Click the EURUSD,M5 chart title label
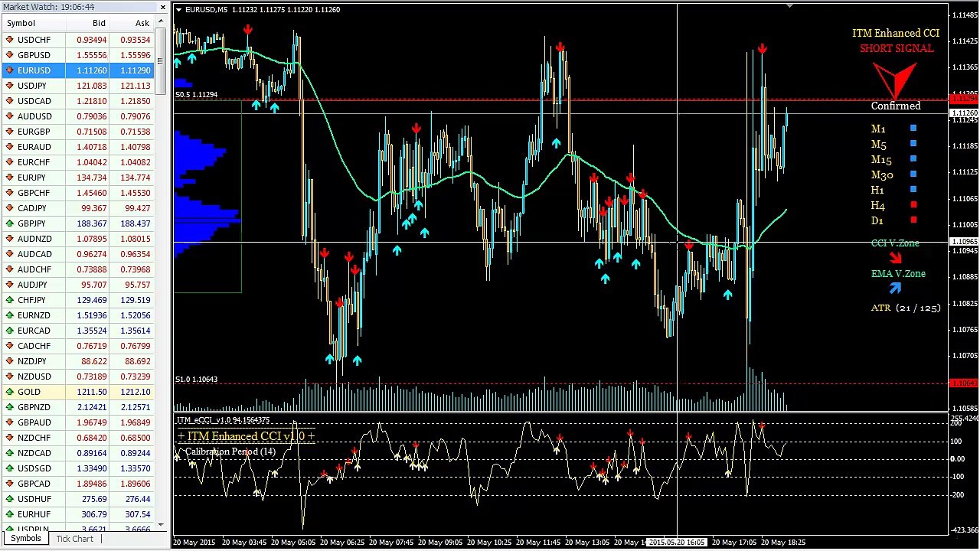Screen dimensions: 980x551 tap(206, 10)
